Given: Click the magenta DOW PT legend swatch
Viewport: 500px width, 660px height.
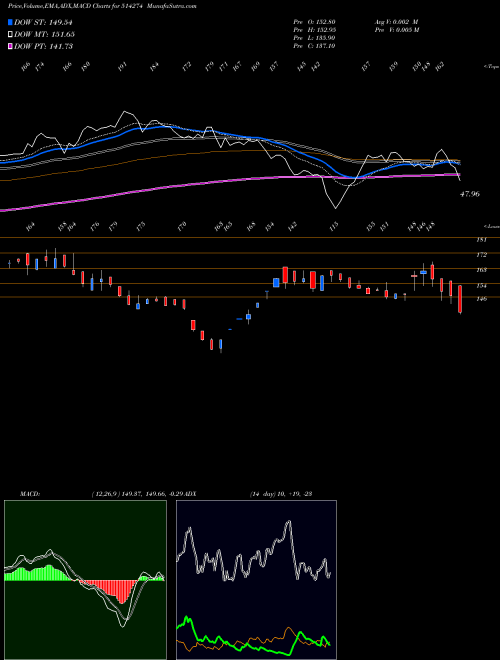Looking at the screenshot, I should click(10, 46).
